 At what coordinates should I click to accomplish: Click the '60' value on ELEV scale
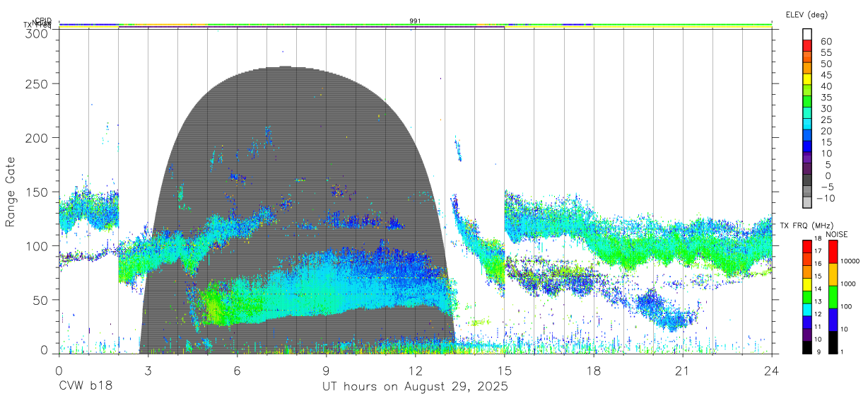826,41
